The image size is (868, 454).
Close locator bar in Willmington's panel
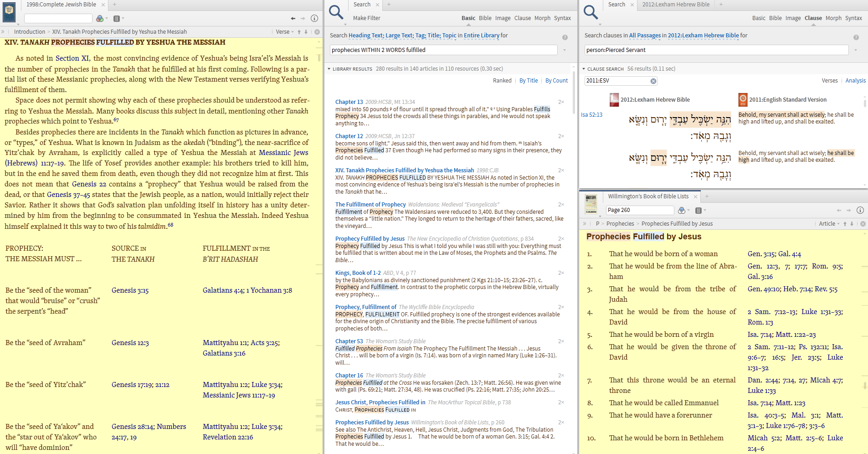(863, 224)
